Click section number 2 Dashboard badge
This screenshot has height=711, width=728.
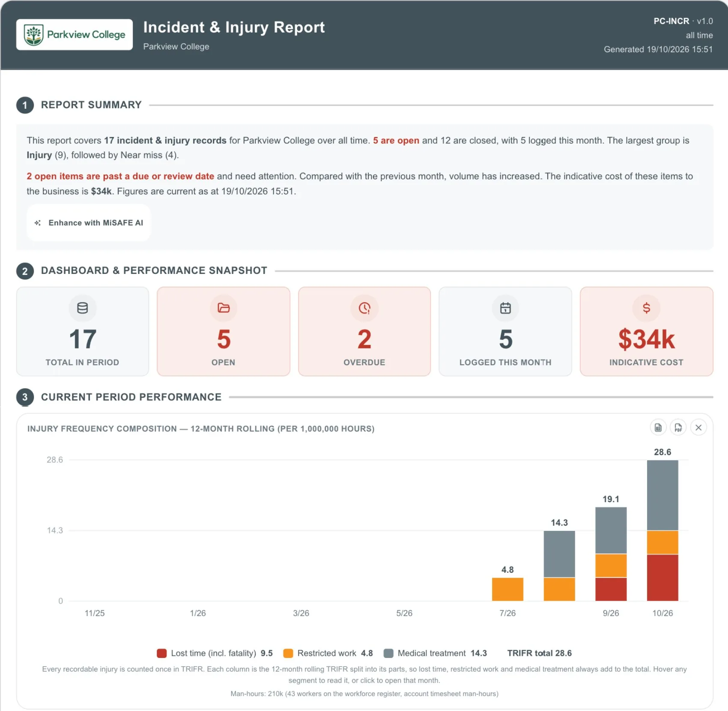[25, 271]
